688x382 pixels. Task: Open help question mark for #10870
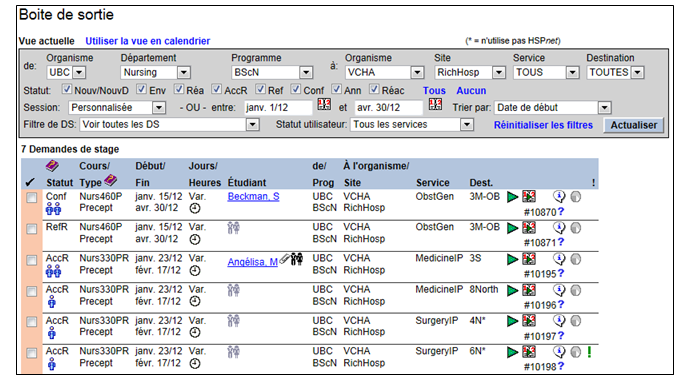pos(561,212)
